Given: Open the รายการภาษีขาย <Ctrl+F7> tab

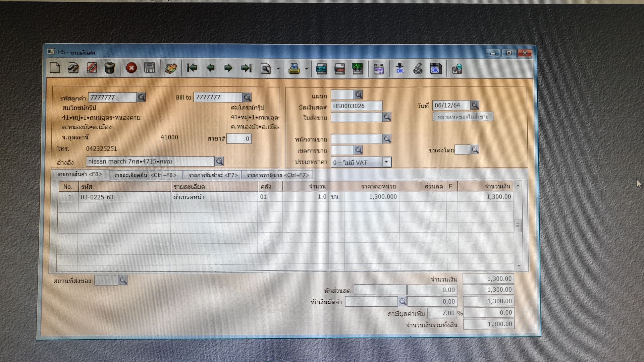Looking at the screenshot, I should (278, 175).
